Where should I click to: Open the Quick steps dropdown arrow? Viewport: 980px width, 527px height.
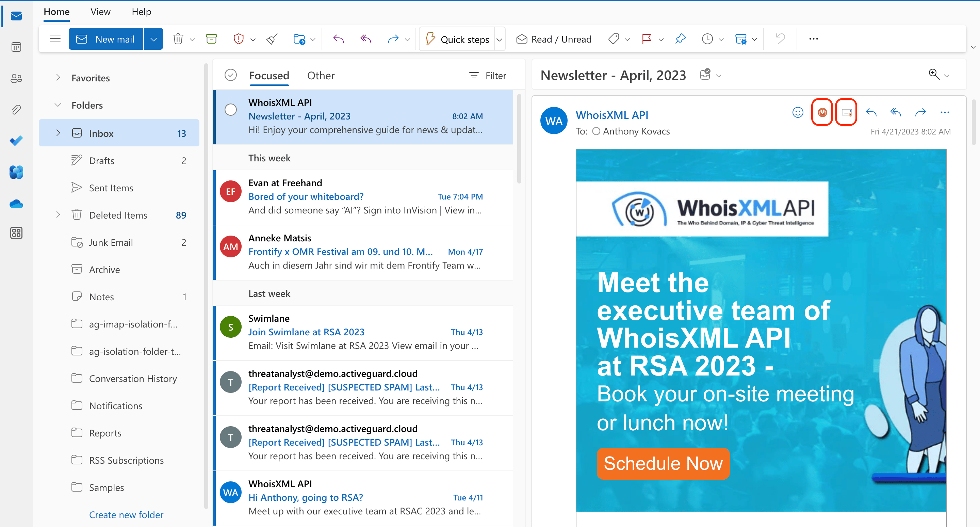[x=500, y=39]
